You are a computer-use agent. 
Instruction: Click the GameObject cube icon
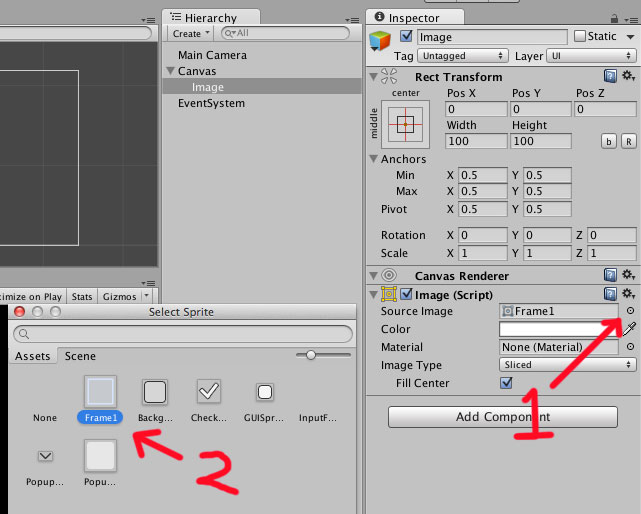[x=380, y=41]
